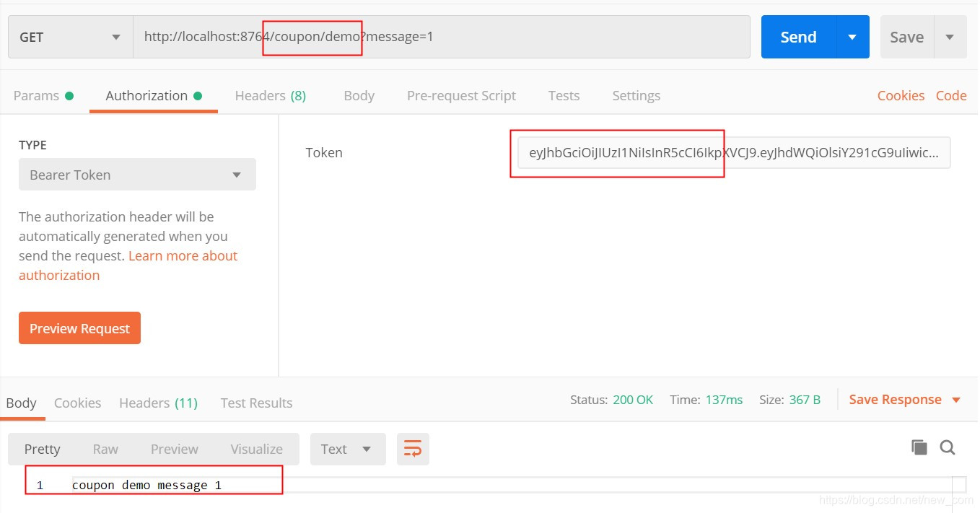The height and width of the screenshot is (513, 980).
Task: Search the response with magnifier icon
Action: (948, 447)
